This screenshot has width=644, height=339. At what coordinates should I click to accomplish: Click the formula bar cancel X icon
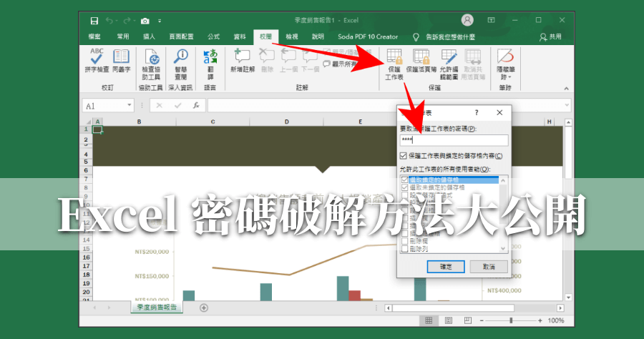click(x=160, y=105)
